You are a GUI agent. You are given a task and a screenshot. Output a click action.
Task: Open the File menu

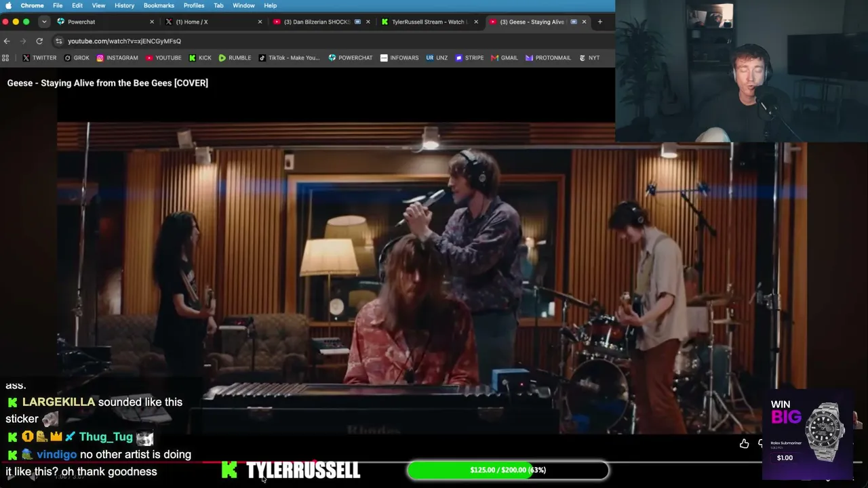tap(58, 5)
